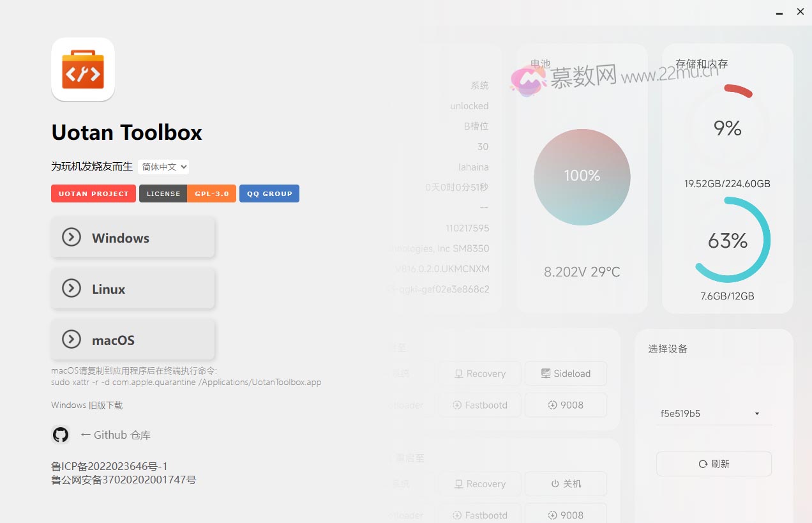Screen dimensions: 812x523
Task: Open the Github repository icon
Action: coord(61,435)
